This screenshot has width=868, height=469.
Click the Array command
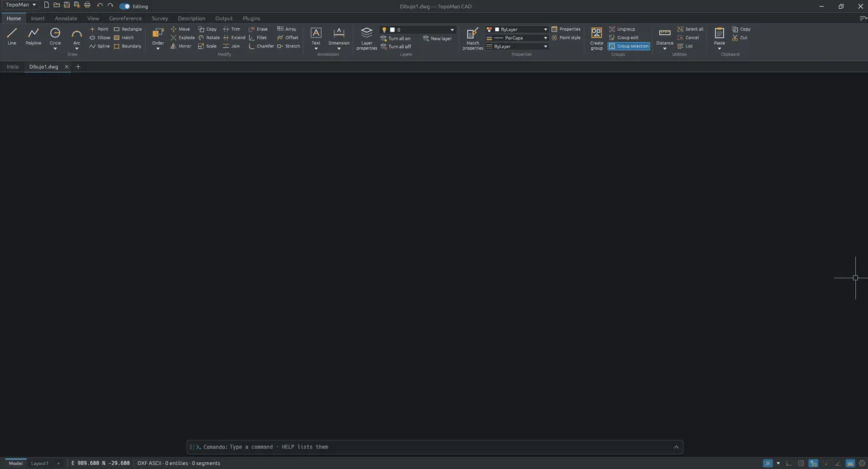(x=287, y=29)
